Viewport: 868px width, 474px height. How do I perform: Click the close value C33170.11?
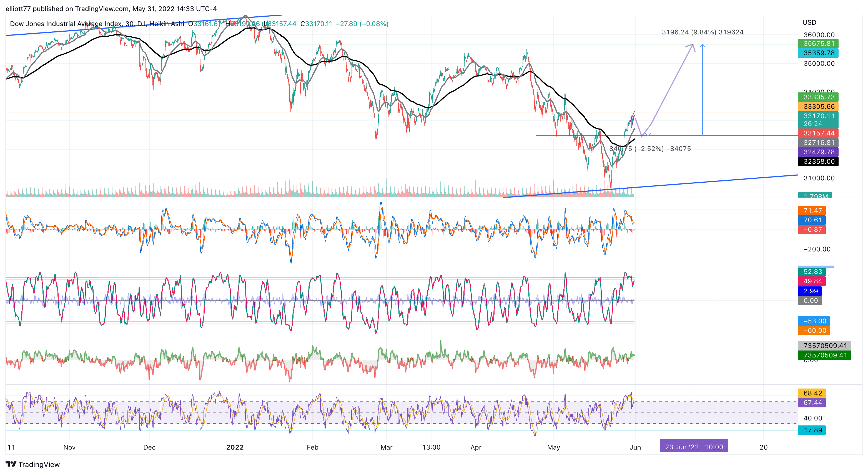click(316, 24)
